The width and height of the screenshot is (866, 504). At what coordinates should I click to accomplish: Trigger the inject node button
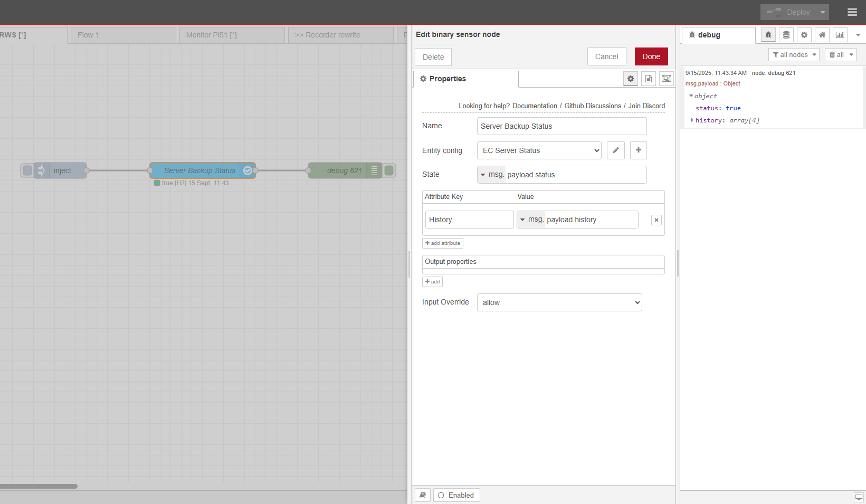point(27,170)
